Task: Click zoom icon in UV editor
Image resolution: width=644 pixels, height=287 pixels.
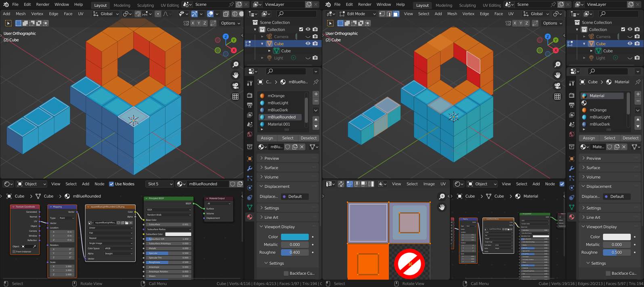Action: tap(442, 196)
